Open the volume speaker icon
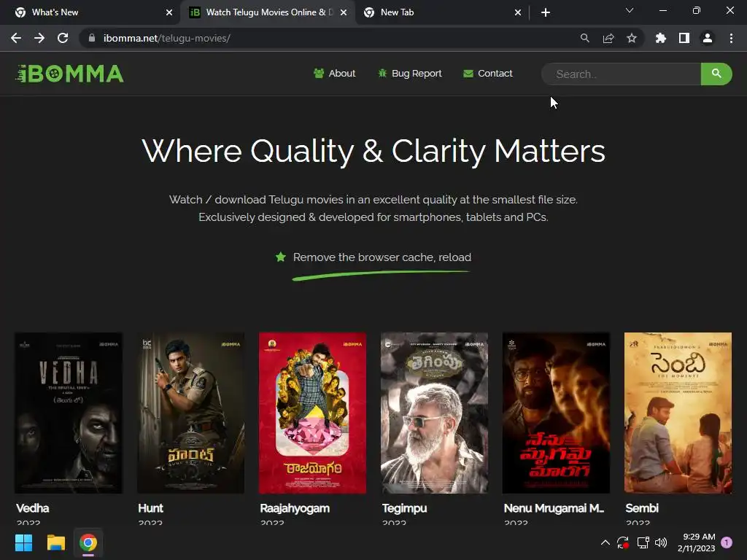This screenshot has height=560, width=747. point(661,542)
